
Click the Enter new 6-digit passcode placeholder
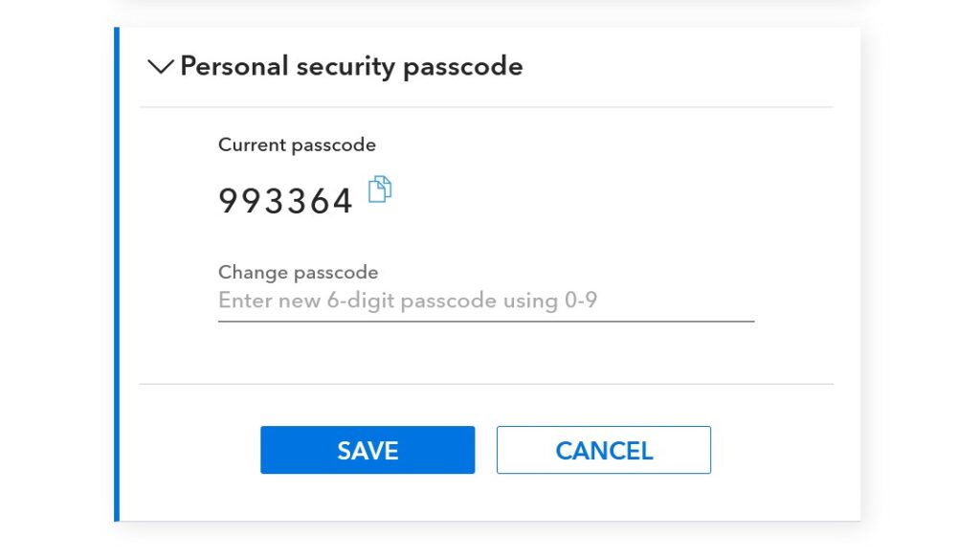tap(408, 302)
